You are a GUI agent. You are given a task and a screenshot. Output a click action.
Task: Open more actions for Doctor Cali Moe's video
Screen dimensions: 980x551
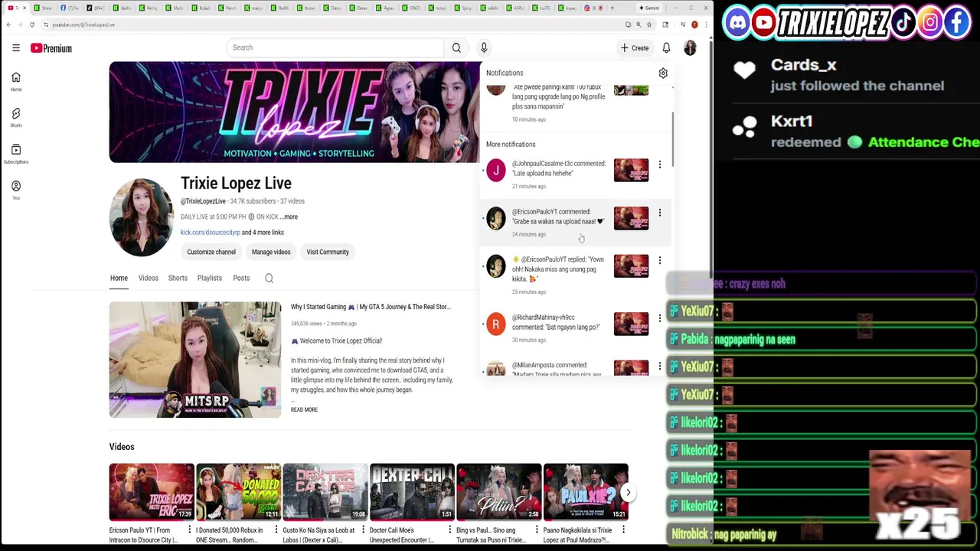(x=449, y=530)
